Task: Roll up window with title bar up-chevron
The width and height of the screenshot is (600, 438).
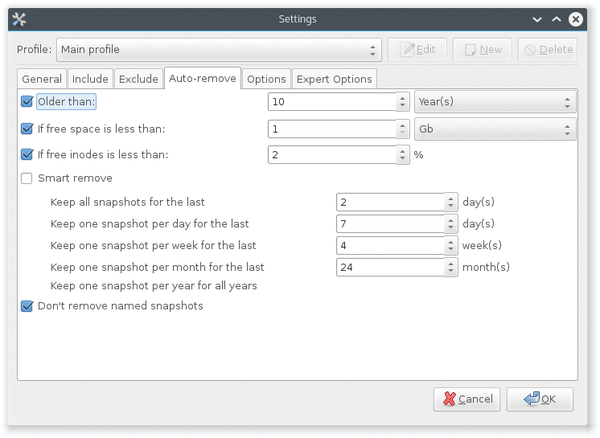Action: (556, 19)
